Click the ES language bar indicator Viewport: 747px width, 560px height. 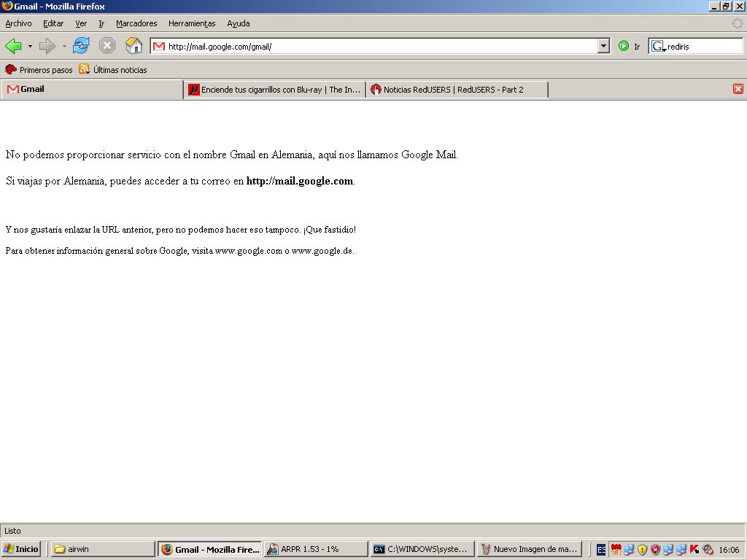point(601,549)
